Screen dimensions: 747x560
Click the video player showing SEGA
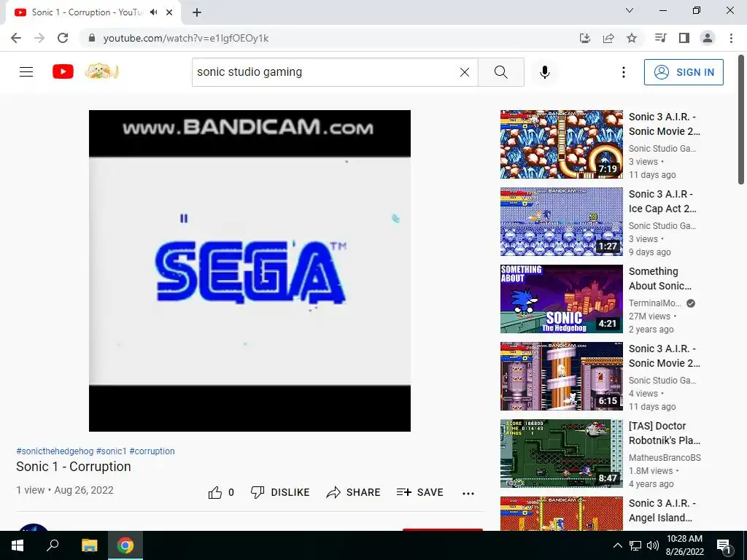pyautogui.click(x=249, y=271)
